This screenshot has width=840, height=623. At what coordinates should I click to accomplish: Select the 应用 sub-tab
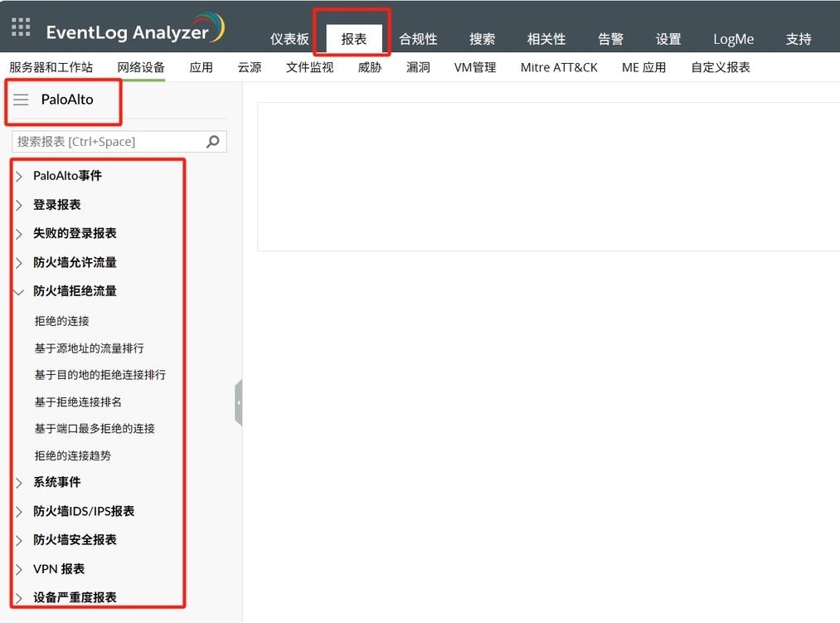click(x=202, y=67)
